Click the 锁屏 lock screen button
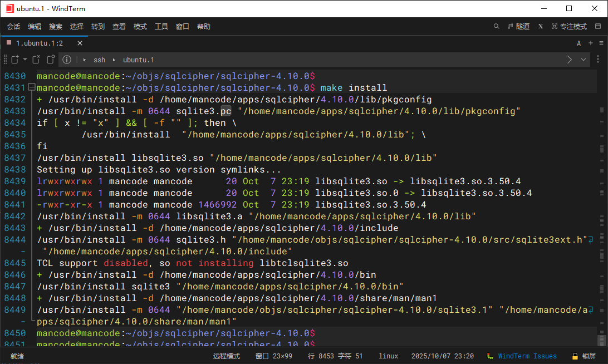The image size is (608, 364). 584,356
